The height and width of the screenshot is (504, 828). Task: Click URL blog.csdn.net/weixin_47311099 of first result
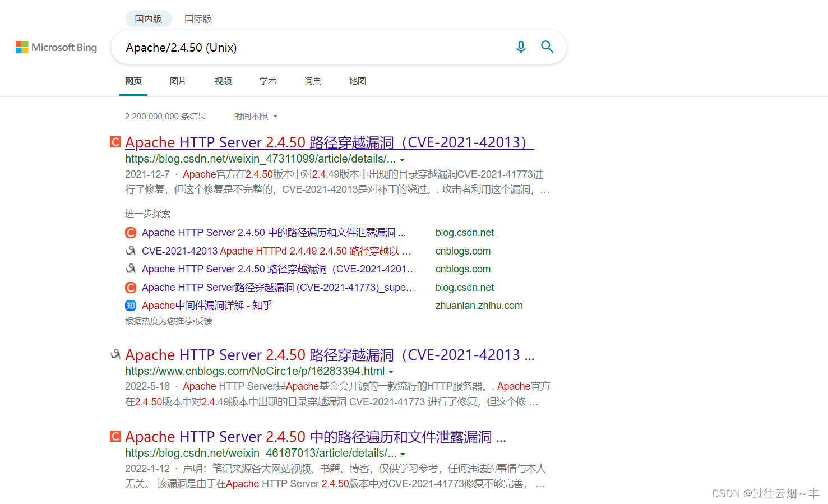coord(260,159)
